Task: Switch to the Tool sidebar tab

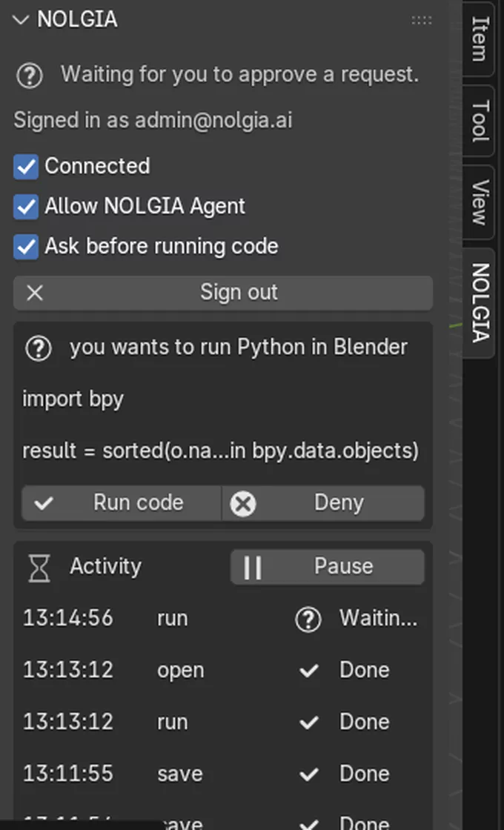Action: click(480, 121)
